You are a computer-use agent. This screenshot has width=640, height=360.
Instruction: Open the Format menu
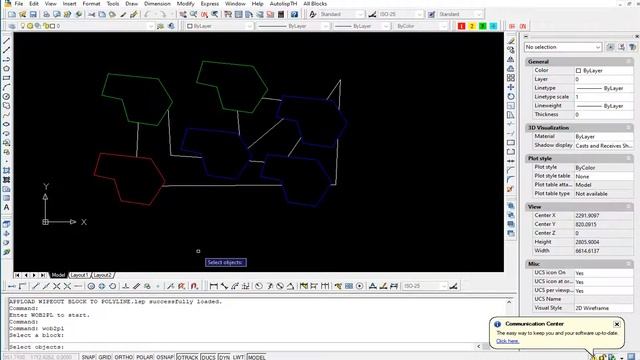pyautogui.click(x=91, y=4)
